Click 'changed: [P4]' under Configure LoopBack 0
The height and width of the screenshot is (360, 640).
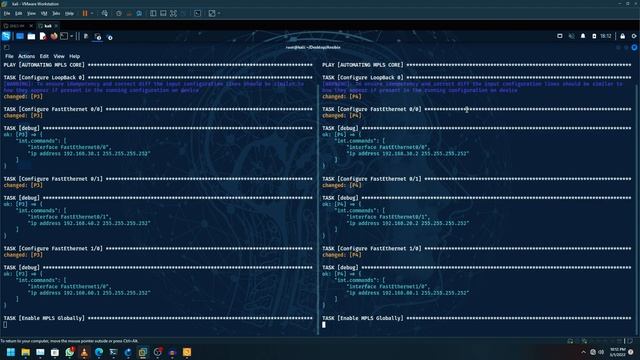tap(342, 97)
